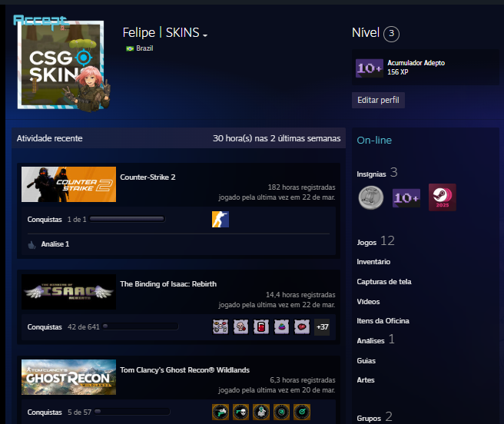
Task: Open the Análise 1 review link
Action: click(x=55, y=244)
